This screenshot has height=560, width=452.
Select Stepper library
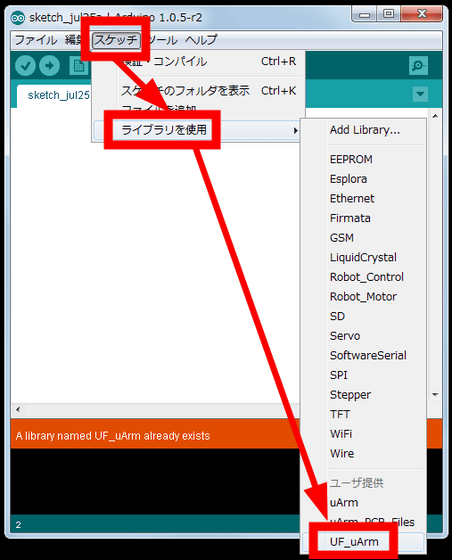click(x=350, y=395)
